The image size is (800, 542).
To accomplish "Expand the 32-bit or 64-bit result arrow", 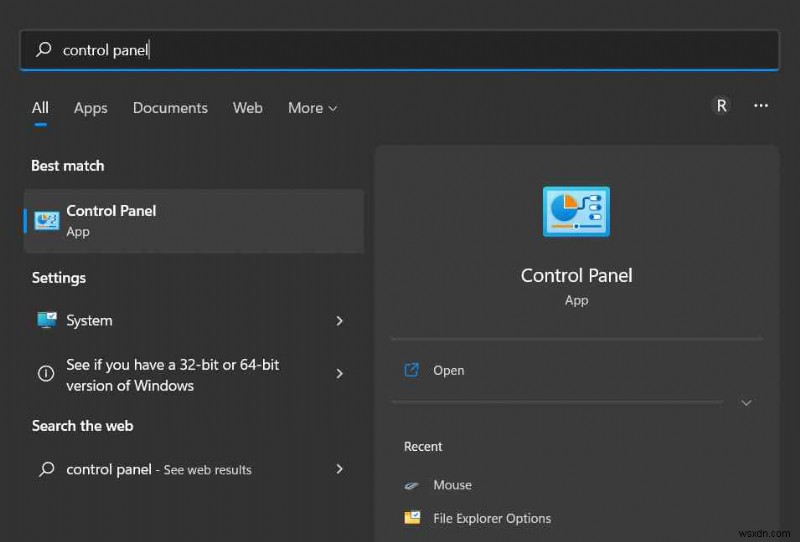I will click(x=339, y=374).
